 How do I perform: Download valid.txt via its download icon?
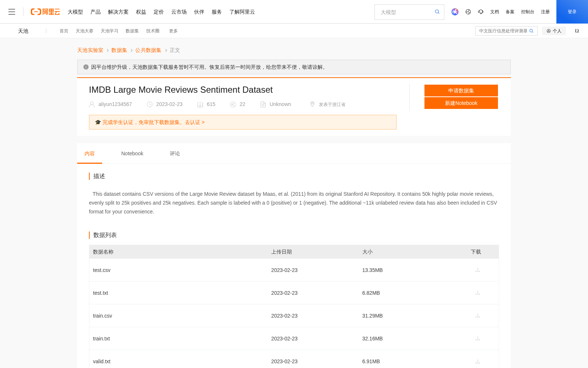pyautogui.click(x=478, y=361)
